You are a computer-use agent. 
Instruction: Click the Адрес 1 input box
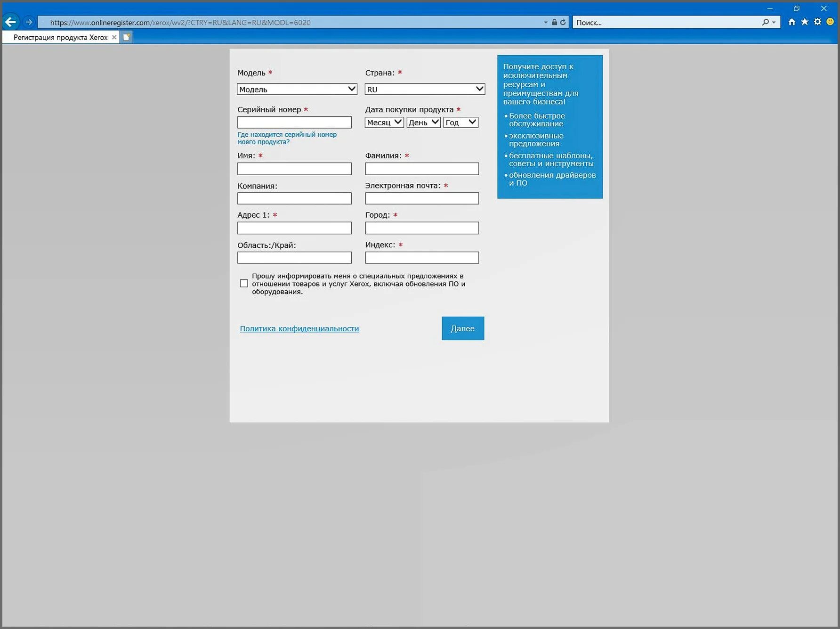click(294, 228)
